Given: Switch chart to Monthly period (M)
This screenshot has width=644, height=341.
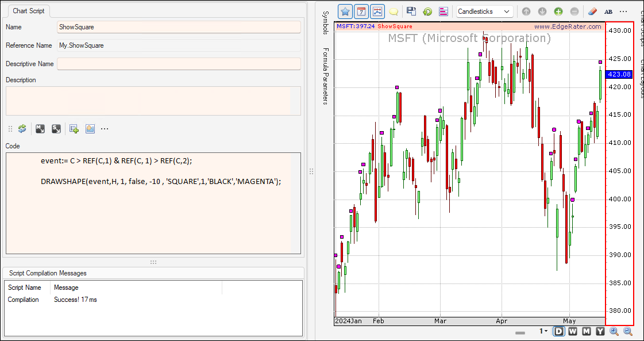Looking at the screenshot, I should click(587, 332).
